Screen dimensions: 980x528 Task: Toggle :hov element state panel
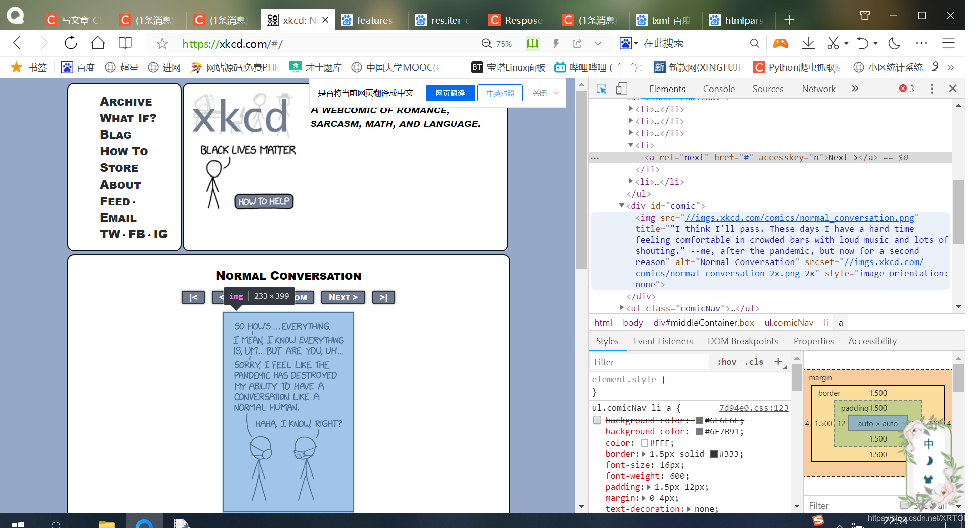727,362
